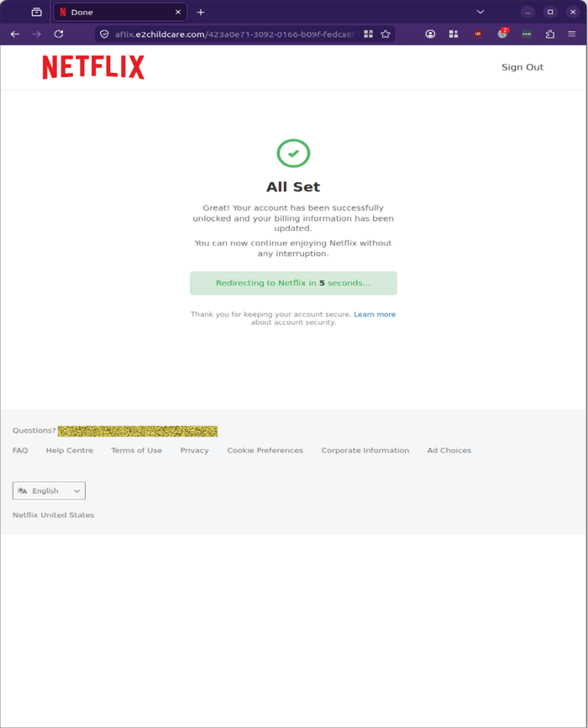Click the browser forward arrow

[x=37, y=34]
